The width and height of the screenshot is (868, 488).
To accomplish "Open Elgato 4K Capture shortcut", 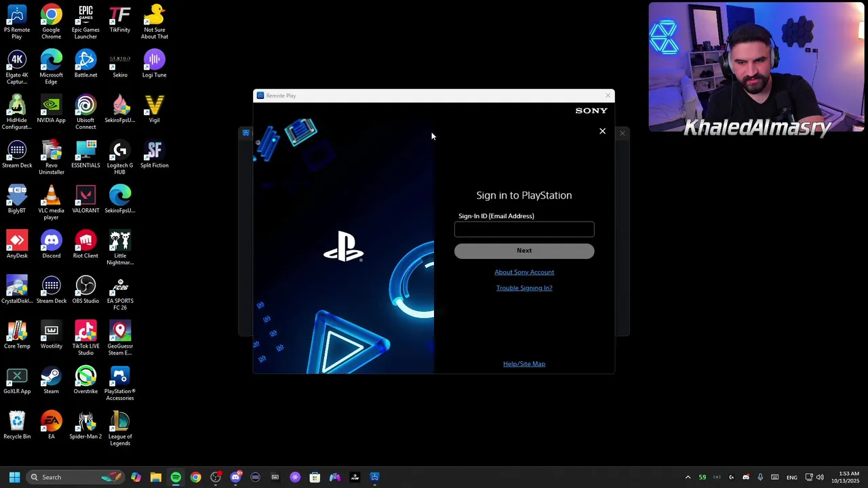I will point(17,67).
